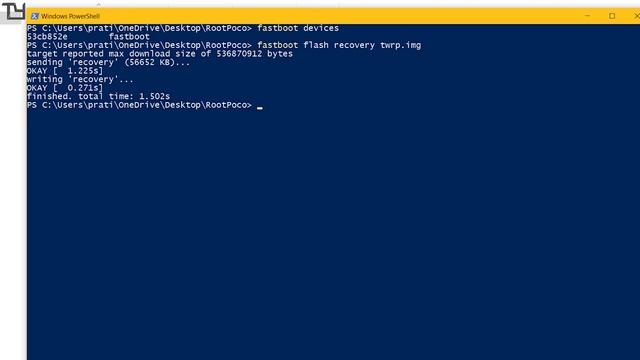Click the 'OKAY [ 0.271s]' output line

click(x=65, y=88)
